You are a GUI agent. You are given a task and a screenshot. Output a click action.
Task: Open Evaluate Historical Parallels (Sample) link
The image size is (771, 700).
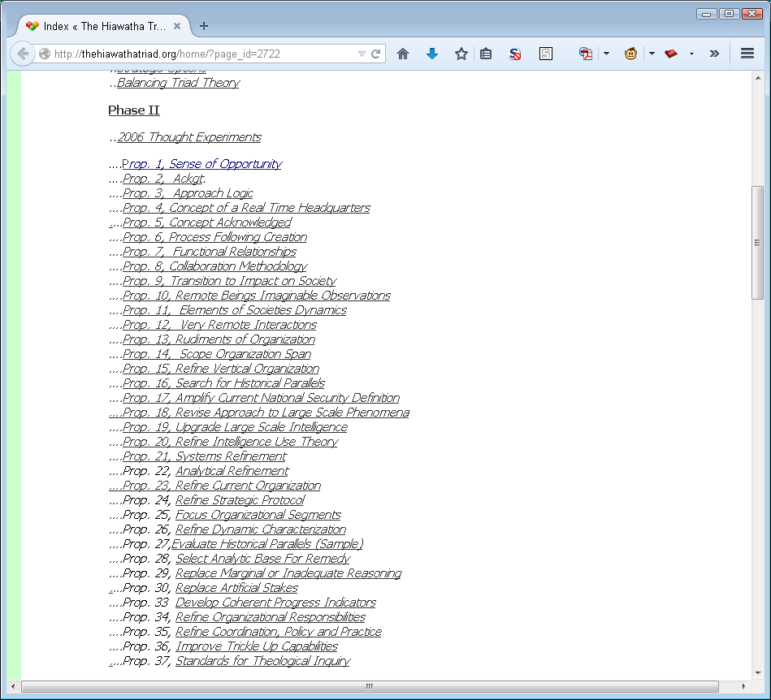coord(267,544)
